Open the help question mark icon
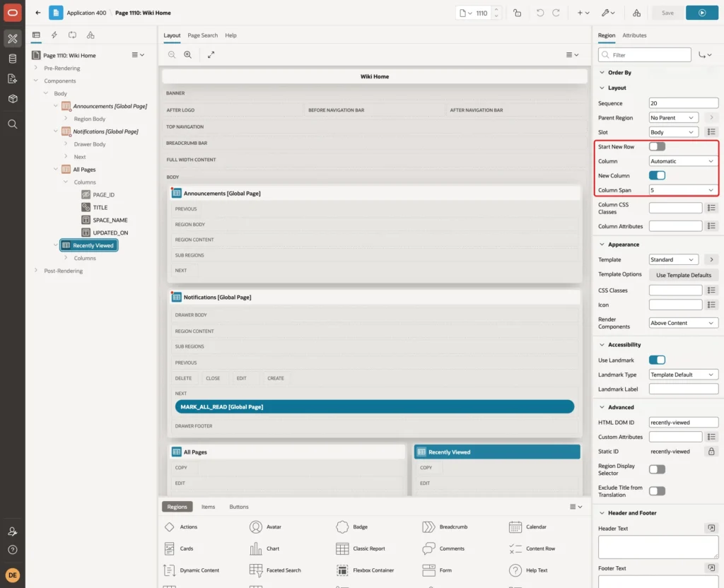 tap(13, 550)
